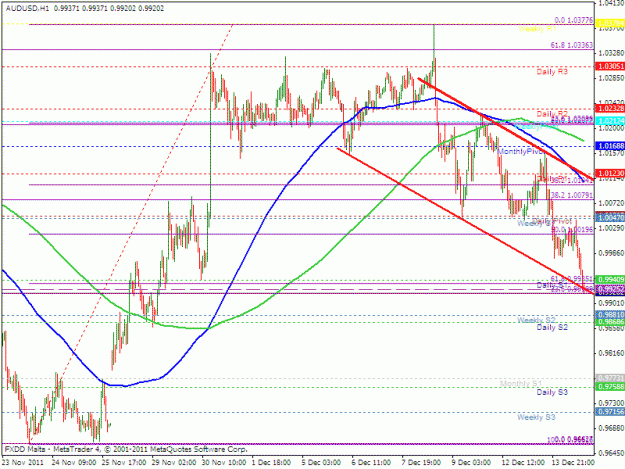Select the cyan 1.02124 price tag
Image resolution: width=625 pixels, height=469 pixels.
click(610, 121)
